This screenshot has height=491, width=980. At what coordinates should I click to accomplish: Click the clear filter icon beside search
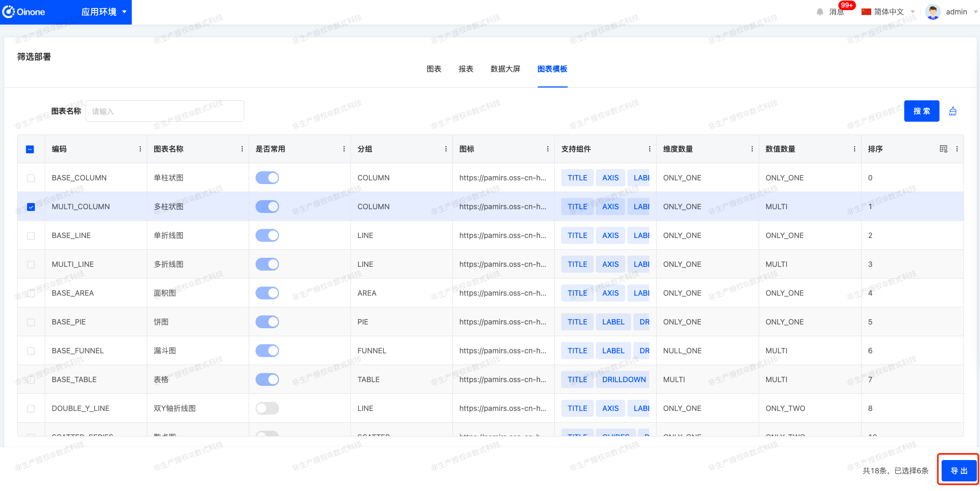953,111
